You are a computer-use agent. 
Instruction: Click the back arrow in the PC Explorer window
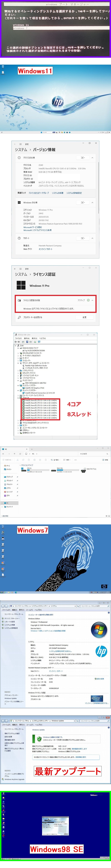click(3, 454)
